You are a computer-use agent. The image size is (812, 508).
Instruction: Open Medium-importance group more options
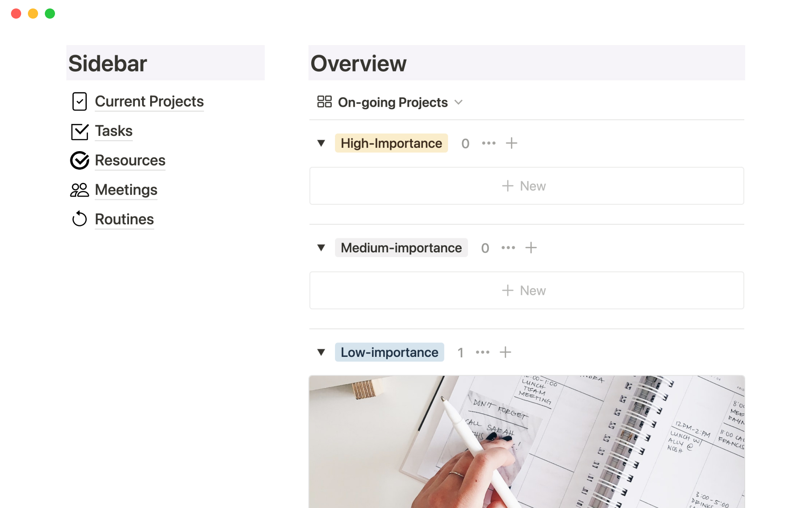508,248
